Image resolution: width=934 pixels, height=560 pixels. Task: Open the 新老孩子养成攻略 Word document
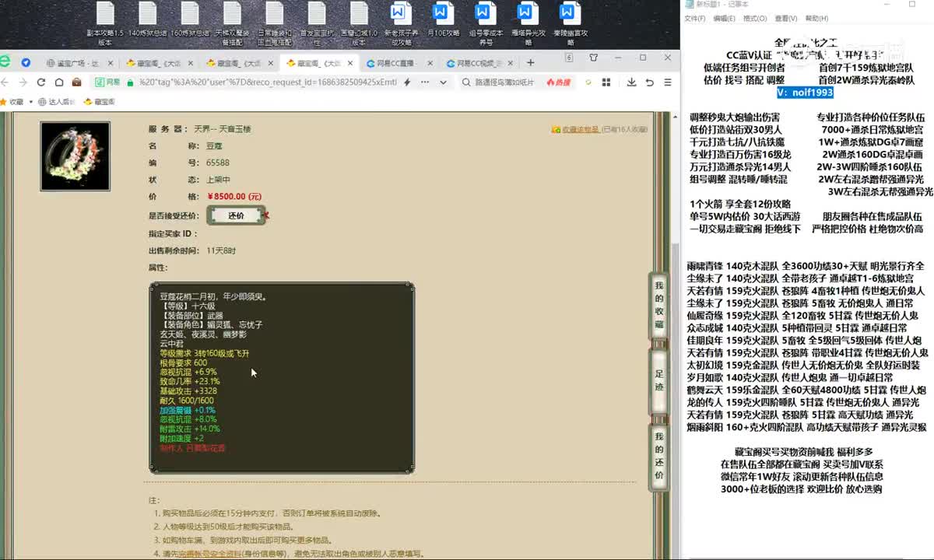pyautogui.click(x=401, y=23)
